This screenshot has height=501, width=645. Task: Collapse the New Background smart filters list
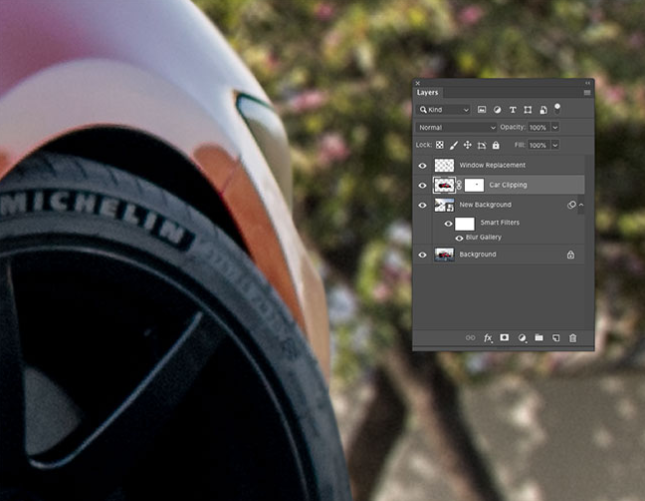(x=581, y=205)
